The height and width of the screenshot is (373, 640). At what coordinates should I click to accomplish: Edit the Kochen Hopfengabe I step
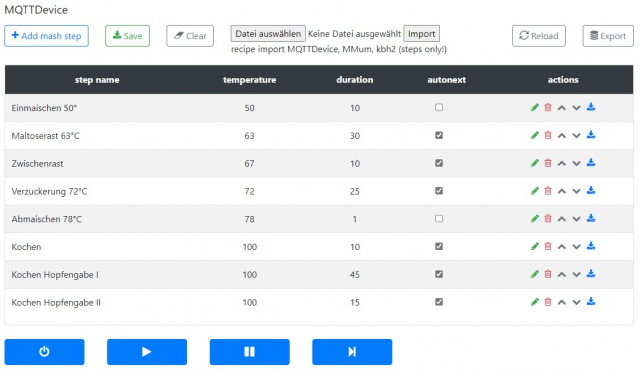point(535,274)
